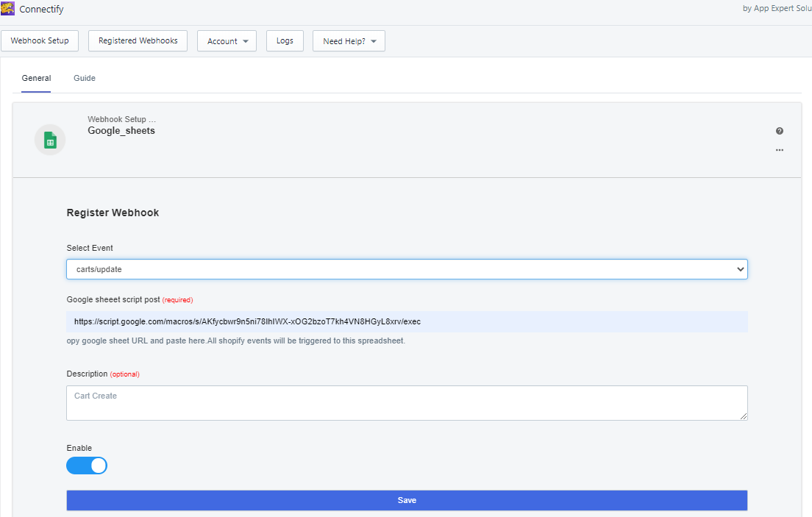Click the Google Sheets icon
The height and width of the screenshot is (517, 812).
point(50,140)
